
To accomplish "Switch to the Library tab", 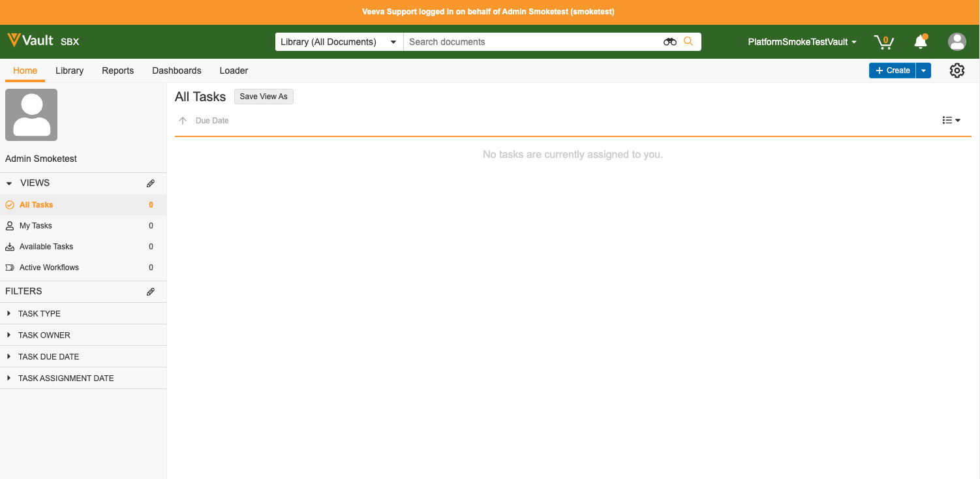I will [69, 70].
